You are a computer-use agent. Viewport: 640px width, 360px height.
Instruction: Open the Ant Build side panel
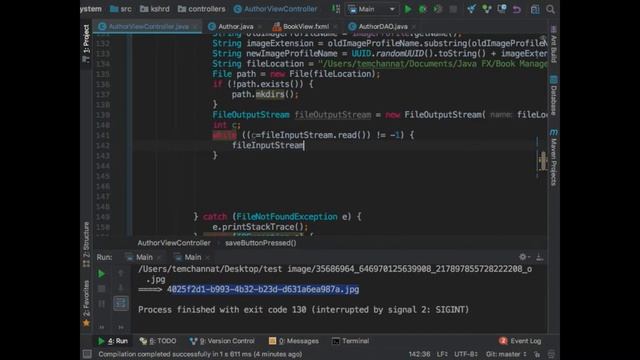point(553,45)
